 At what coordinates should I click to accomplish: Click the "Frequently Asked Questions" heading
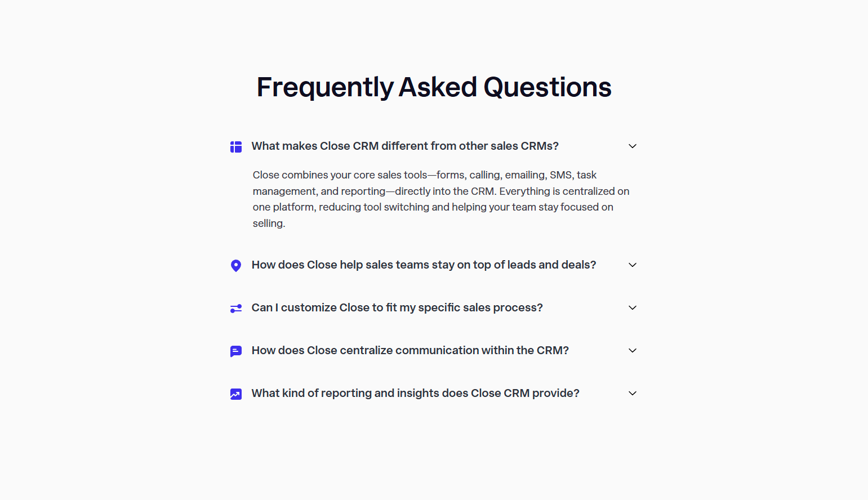click(434, 87)
